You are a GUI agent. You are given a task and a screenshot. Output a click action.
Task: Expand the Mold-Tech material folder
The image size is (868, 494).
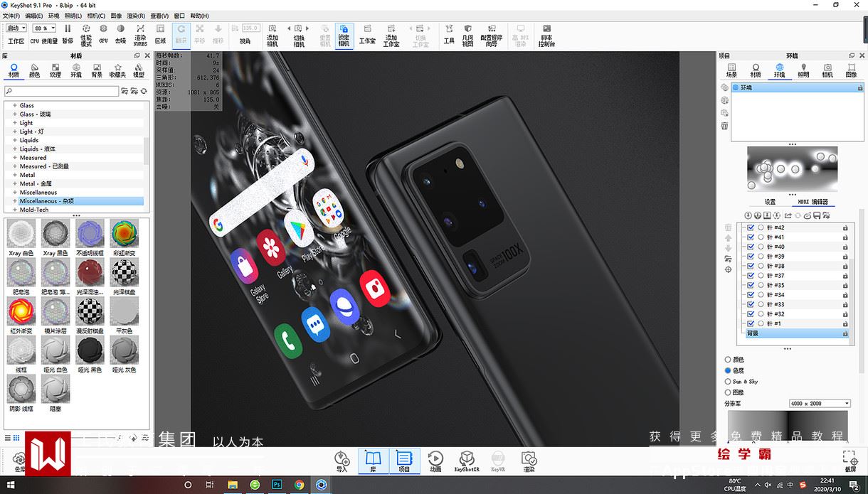point(14,210)
